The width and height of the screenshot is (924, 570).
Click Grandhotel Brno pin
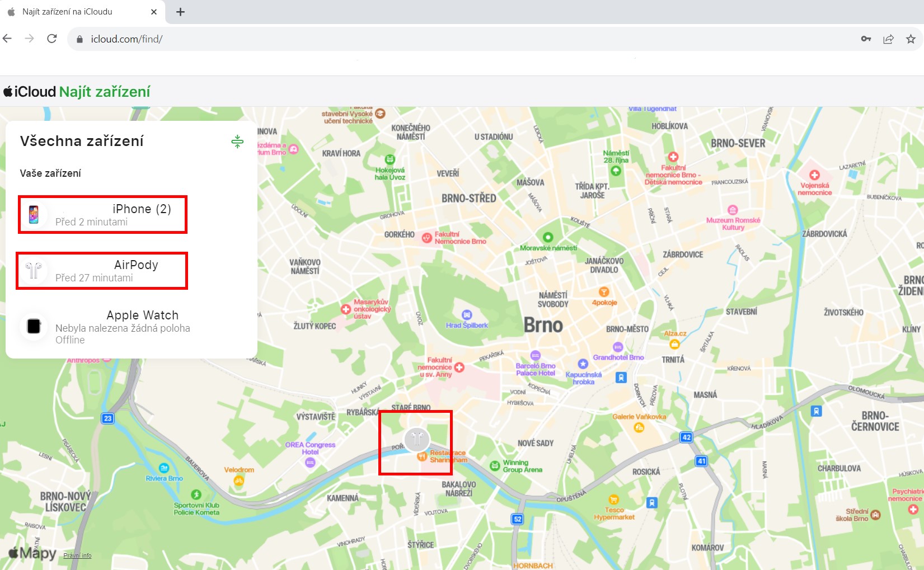618,347
